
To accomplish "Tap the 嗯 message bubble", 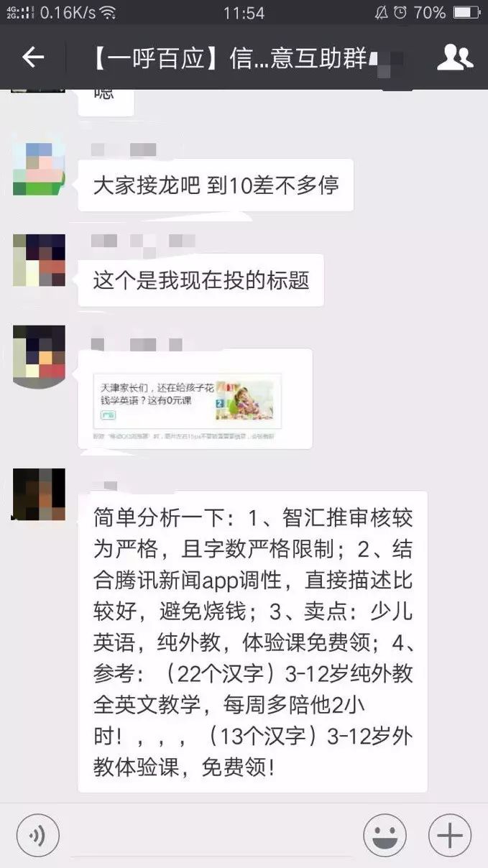I will pyautogui.click(x=106, y=99).
